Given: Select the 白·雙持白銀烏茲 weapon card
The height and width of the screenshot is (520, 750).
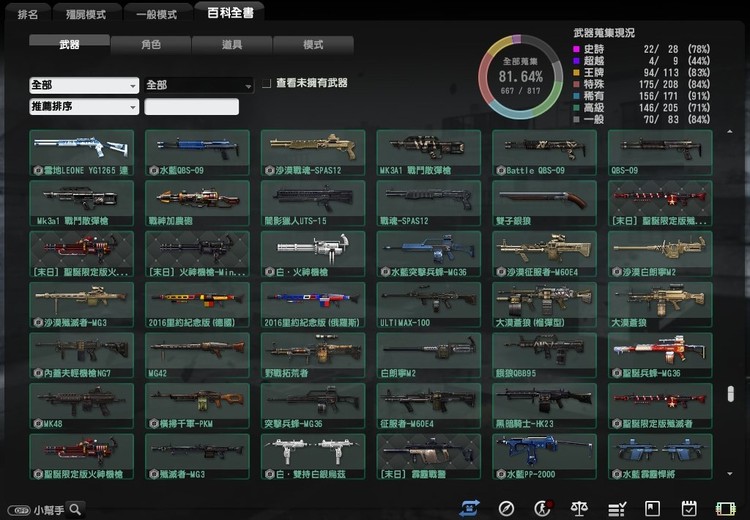Looking at the screenshot, I should (x=313, y=457).
